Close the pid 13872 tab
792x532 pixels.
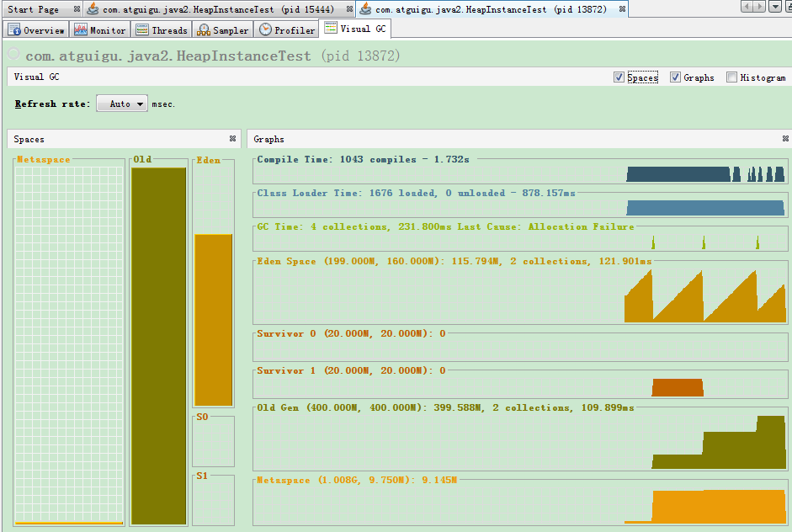(x=622, y=9)
